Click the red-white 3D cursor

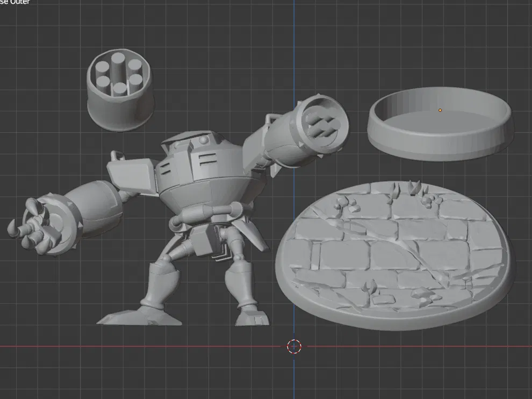(x=294, y=346)
